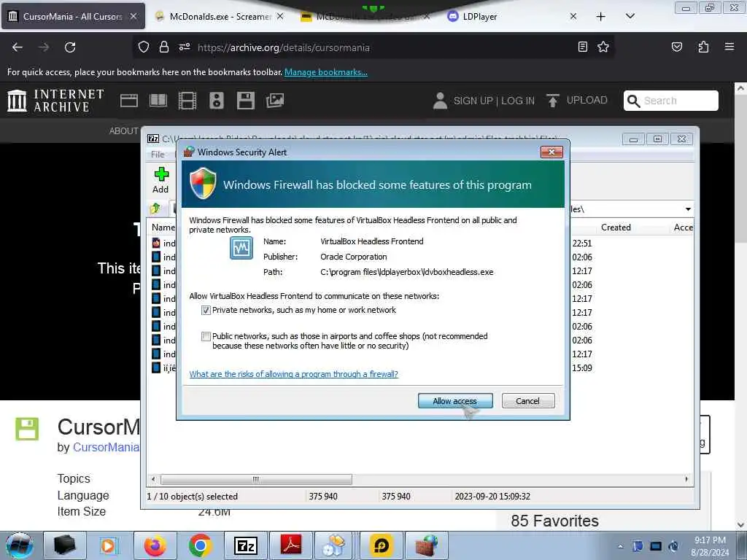
Task: Open the tracking protection shield icon
Action: click(144, 47)
